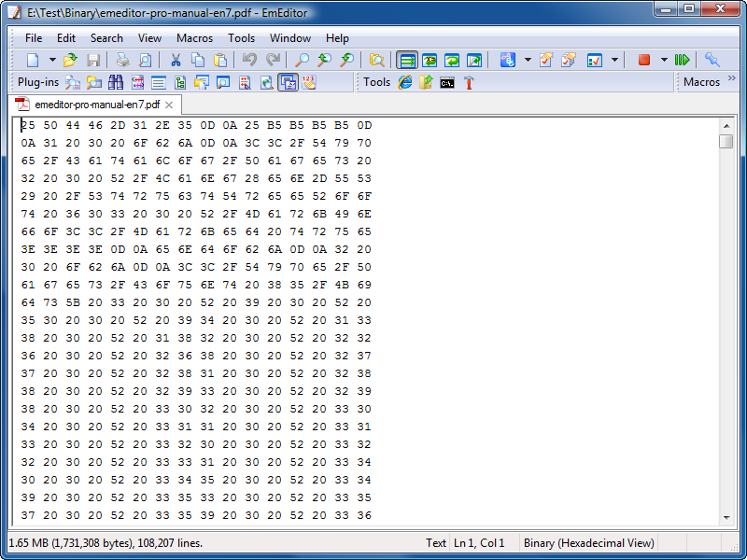Open macro record dropdown arrow
The width and height of the screenshot is (747, 560).
[x=664, y=60]
